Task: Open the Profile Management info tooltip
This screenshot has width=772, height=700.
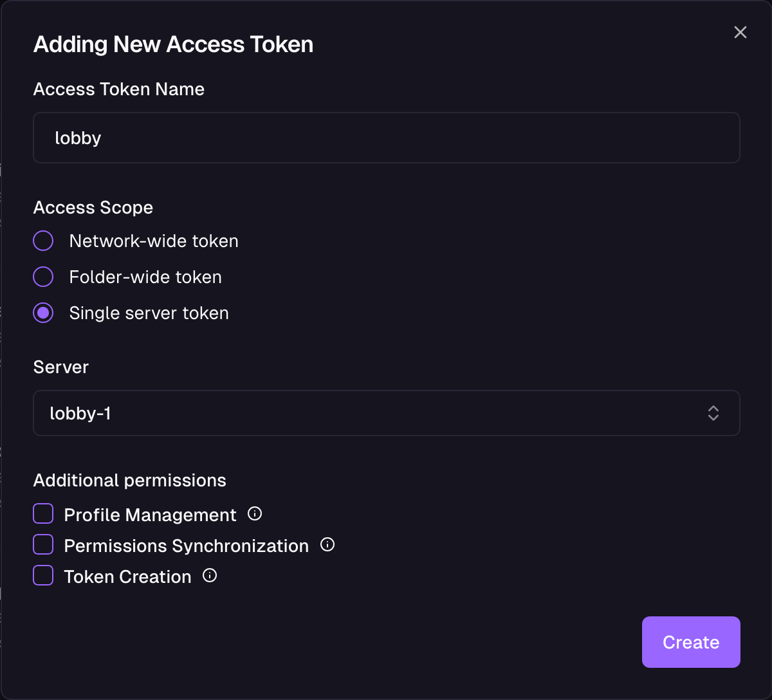Action: [x=255, y=513]
